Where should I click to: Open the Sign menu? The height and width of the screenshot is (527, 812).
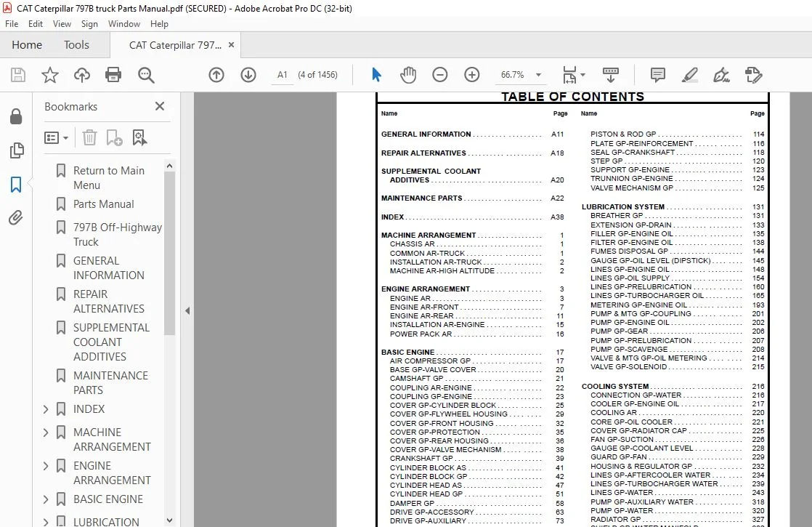tap(89, 24)
